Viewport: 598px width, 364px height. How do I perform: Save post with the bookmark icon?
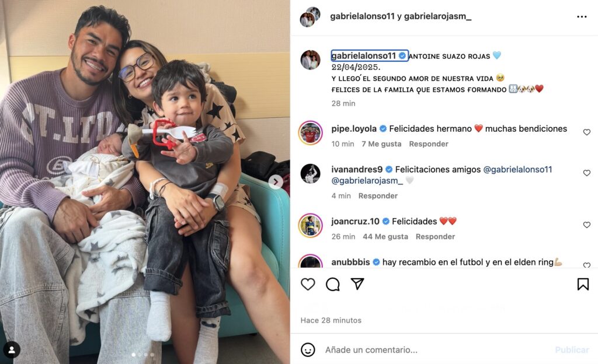click(583, 284)
